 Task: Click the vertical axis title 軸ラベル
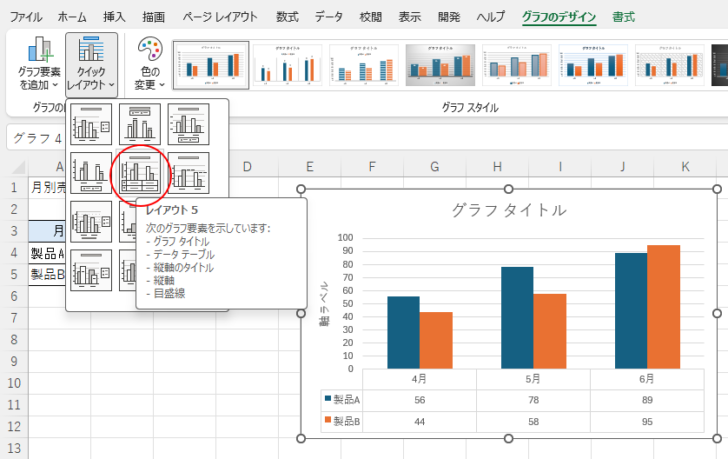click(x=324, y=303)
